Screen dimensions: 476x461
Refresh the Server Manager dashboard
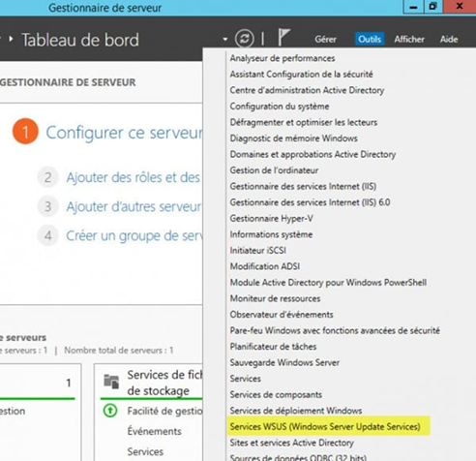point(245,39)
